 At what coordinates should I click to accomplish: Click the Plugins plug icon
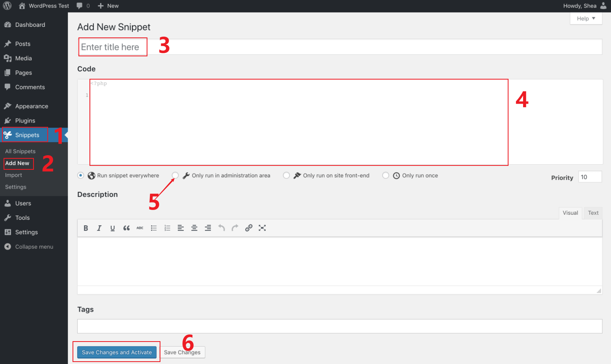pos(7,121)
